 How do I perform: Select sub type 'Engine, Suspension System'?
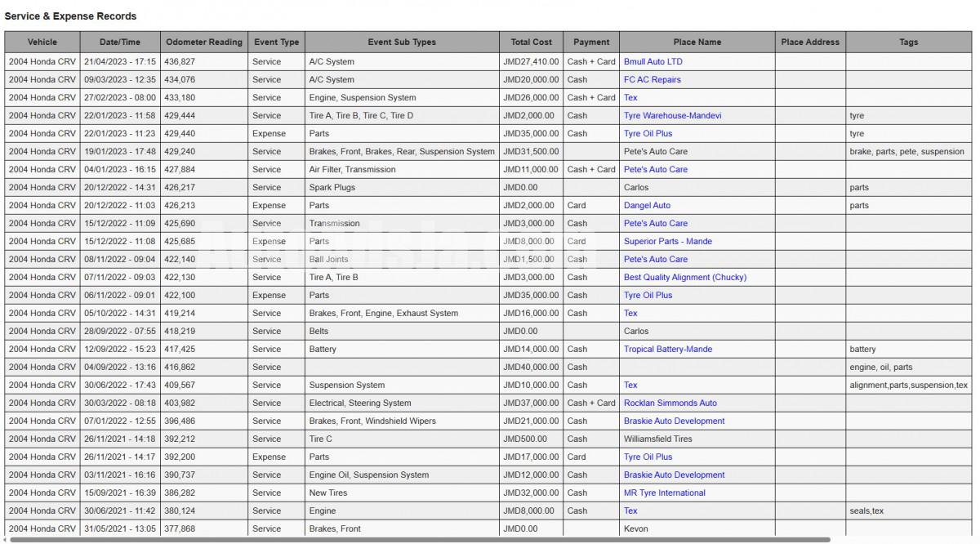[363, 97]
